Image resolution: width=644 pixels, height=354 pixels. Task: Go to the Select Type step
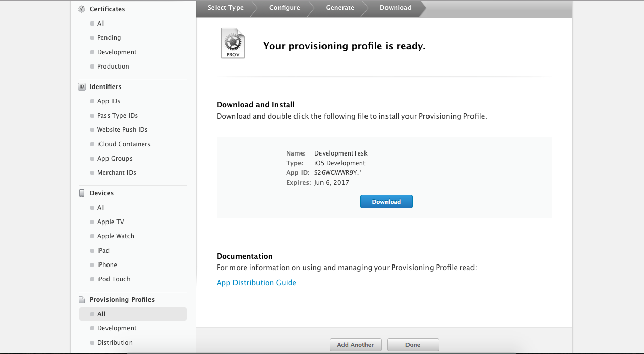(x=225, y=8)
